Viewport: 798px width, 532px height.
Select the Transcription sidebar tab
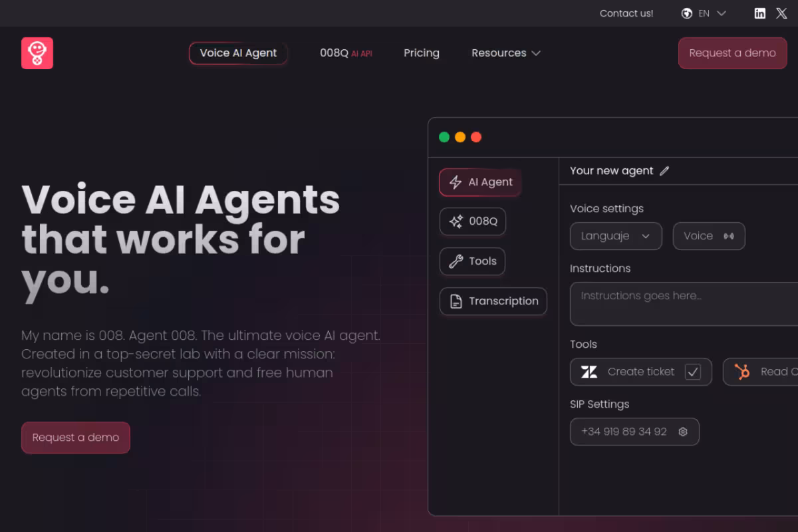tap(493, 301)
